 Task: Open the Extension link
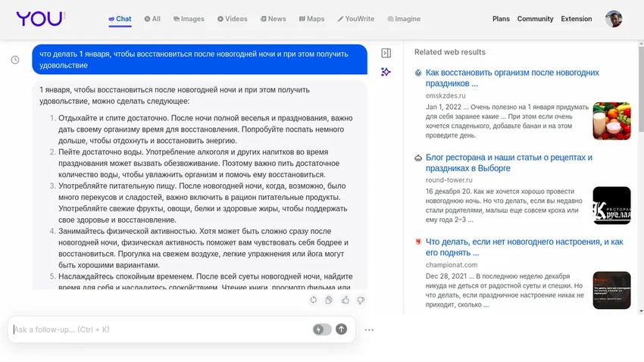pyautogui.click(x=577, y=19)
